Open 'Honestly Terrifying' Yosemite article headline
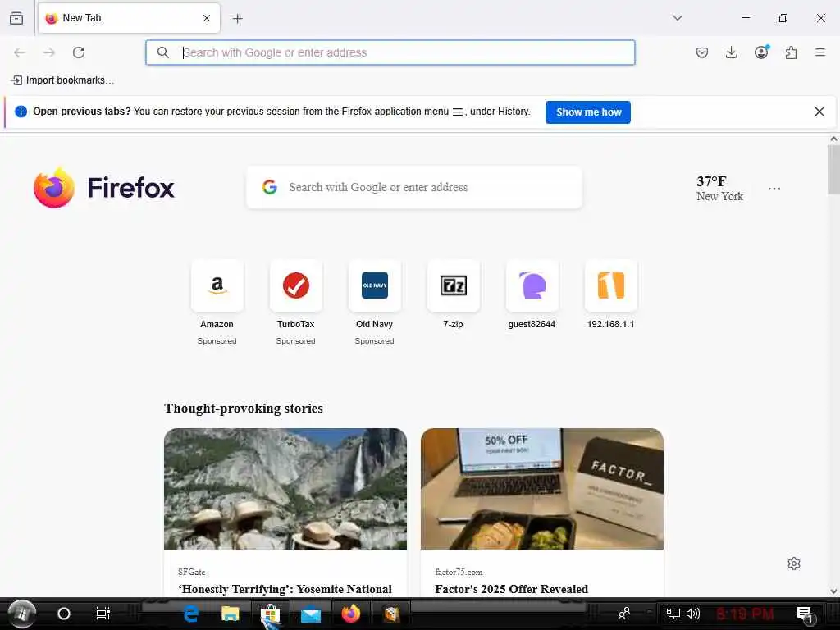 click(x=285, y=589)
